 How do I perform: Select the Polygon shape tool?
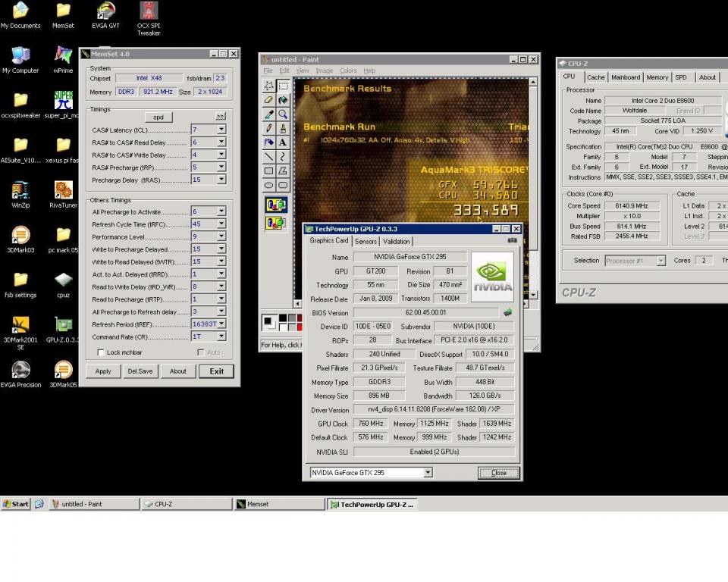click(x=283, y=171)
